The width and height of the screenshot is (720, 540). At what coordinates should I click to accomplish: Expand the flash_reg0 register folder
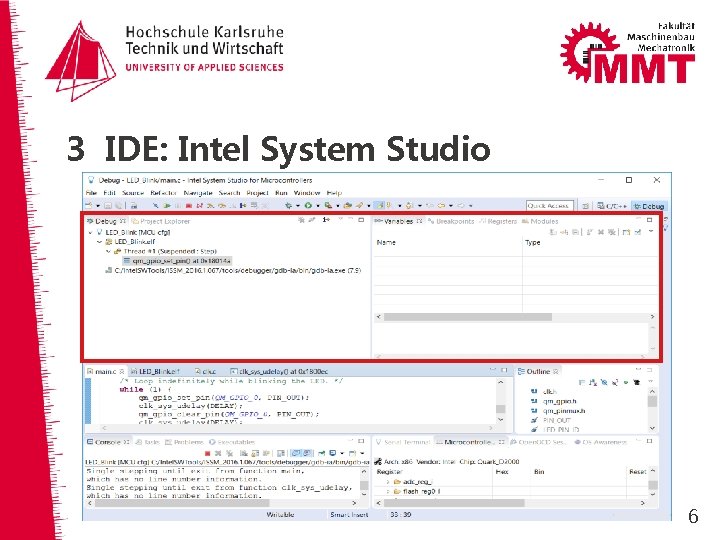click(x=388, y=491)
